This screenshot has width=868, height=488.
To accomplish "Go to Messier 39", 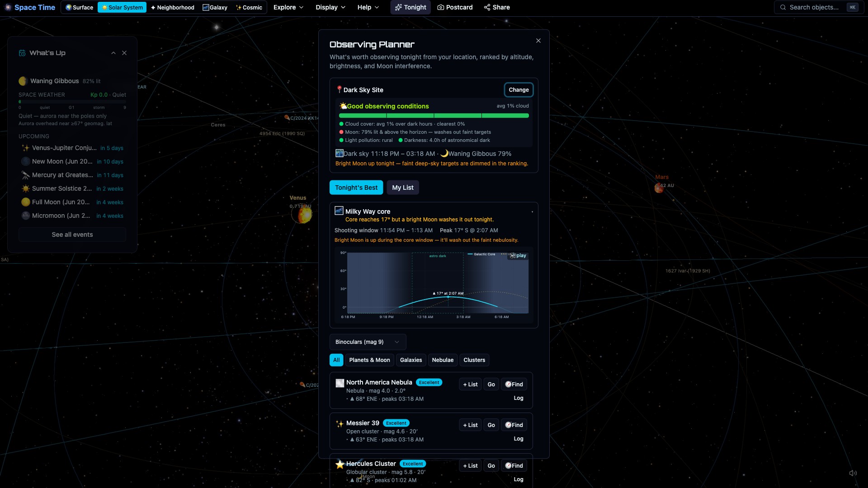I will (x=491, y=425).
